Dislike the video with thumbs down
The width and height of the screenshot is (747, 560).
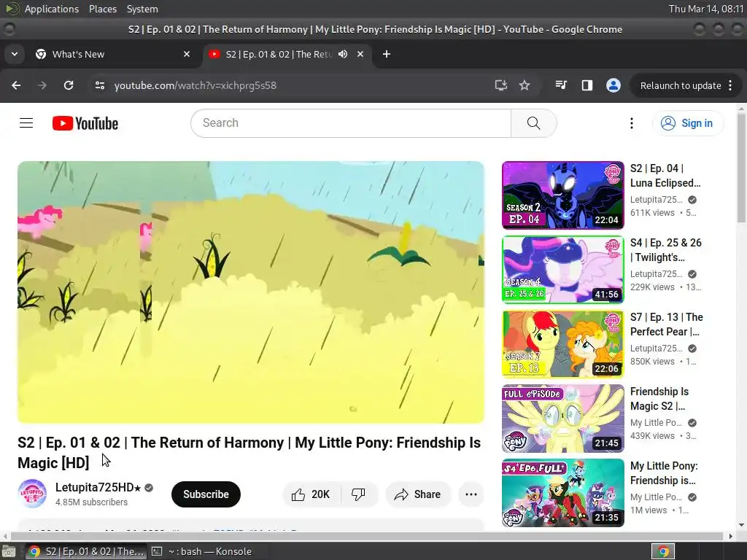(x=359, y=494)
